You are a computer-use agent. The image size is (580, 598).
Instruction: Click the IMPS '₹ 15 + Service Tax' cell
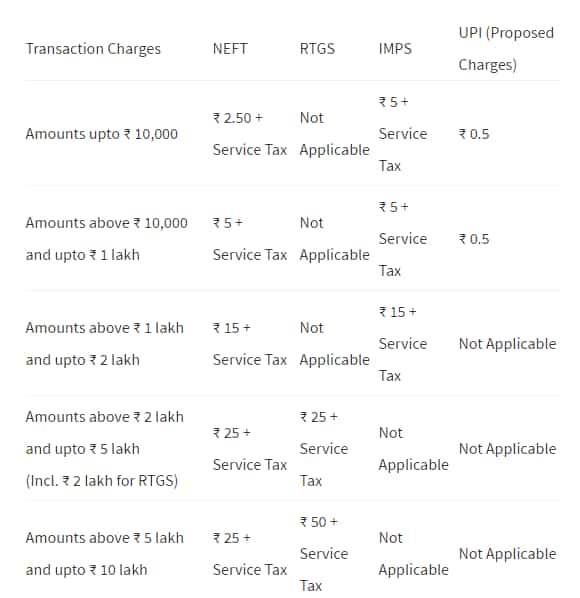tap(403, 344)
